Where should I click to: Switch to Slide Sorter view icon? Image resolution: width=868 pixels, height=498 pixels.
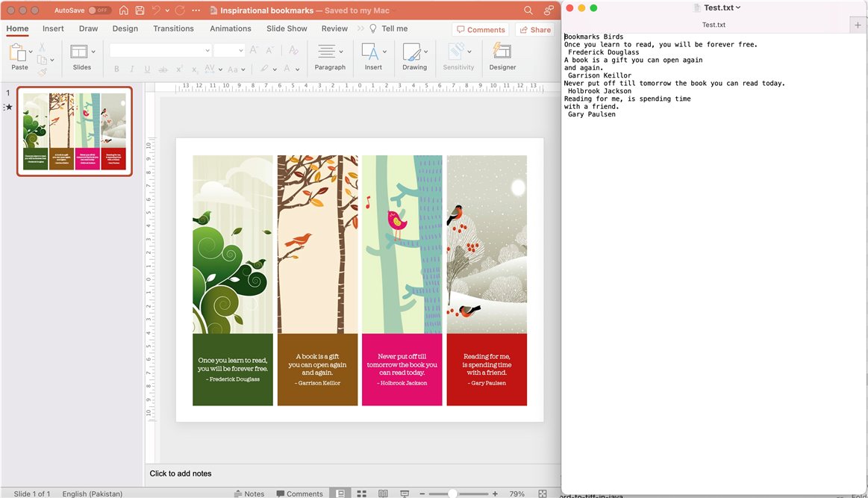pos(361,493)
